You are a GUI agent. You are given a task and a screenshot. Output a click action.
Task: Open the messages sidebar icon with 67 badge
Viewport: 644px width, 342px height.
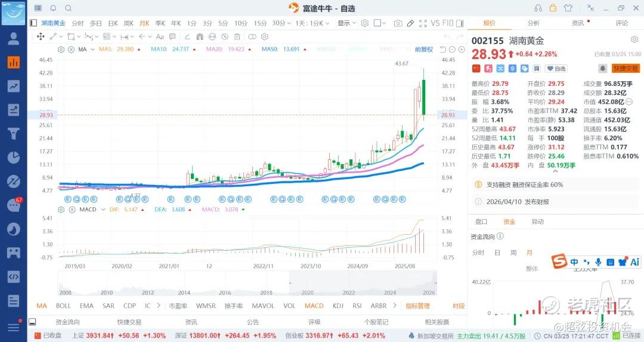pos(14,205)
